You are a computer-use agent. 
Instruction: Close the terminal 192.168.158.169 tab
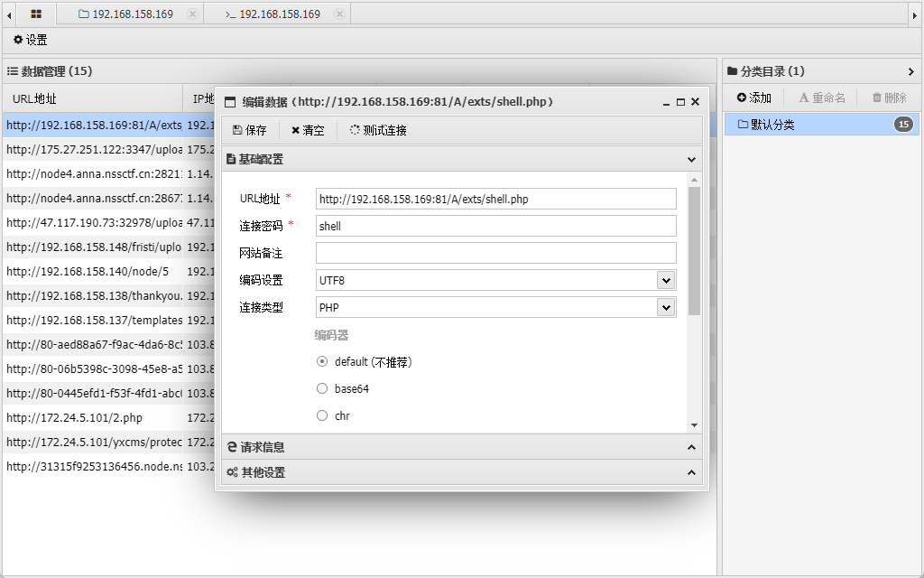point(339,14)
